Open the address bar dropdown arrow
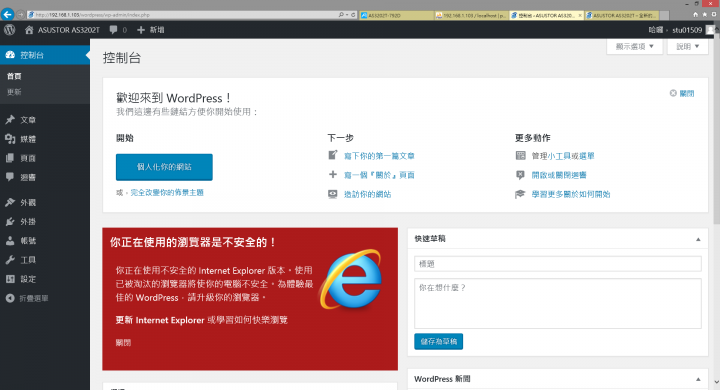720x390 pixels. click(x=347, y=15)
